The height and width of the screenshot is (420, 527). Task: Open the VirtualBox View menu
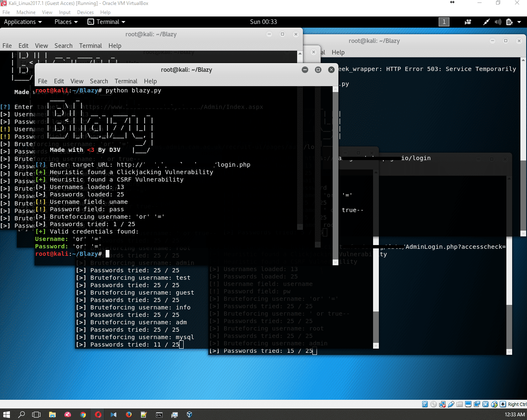[47, 12]
